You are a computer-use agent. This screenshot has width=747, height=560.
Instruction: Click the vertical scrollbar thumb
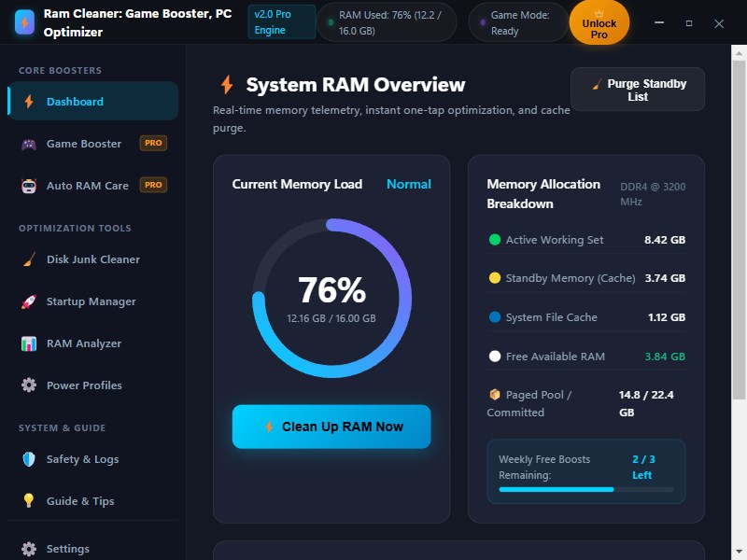click(740, 230)
